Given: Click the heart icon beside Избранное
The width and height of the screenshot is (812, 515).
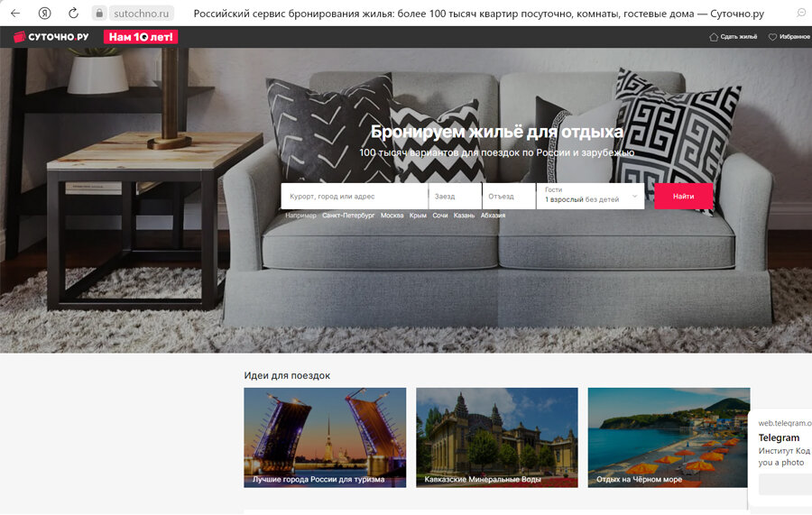Looking at the screenshot, I should click(x=772, y=37).
